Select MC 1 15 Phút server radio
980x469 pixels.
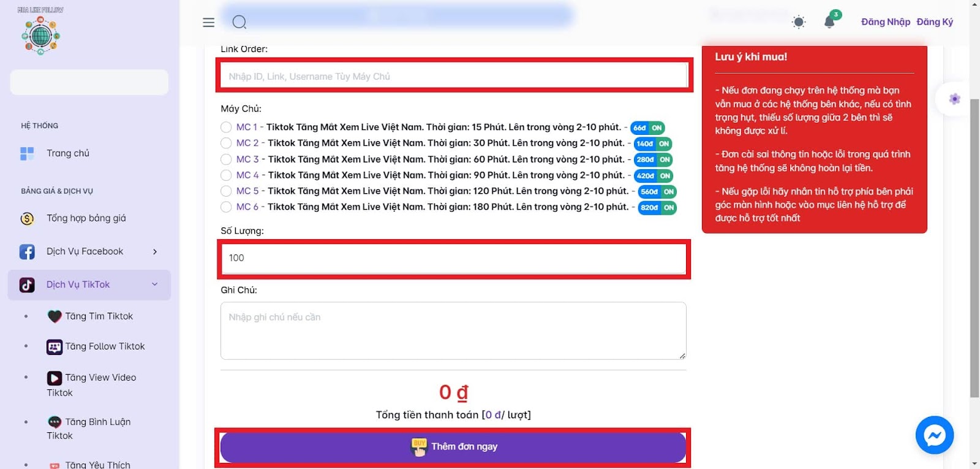226,128
